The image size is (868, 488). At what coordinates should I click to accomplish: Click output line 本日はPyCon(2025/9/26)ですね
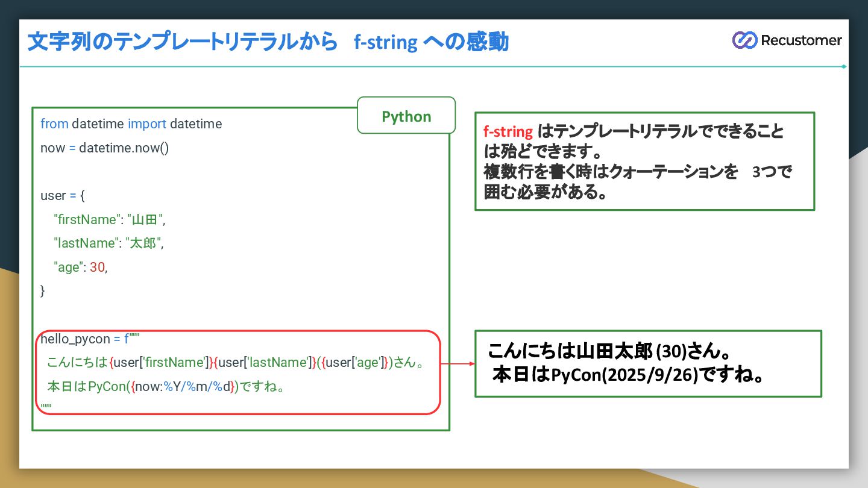(x=629, y=375)
